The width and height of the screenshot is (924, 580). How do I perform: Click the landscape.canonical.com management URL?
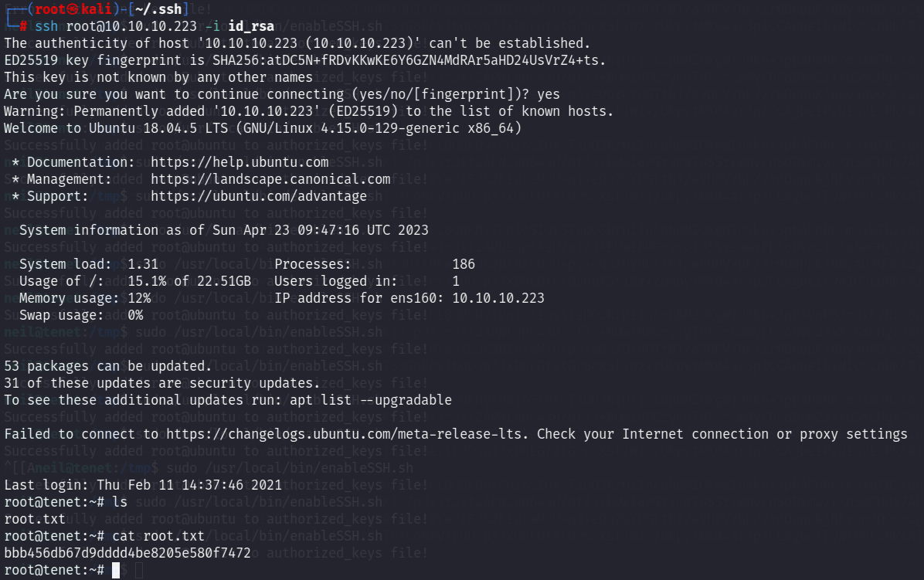click(270, 180)
